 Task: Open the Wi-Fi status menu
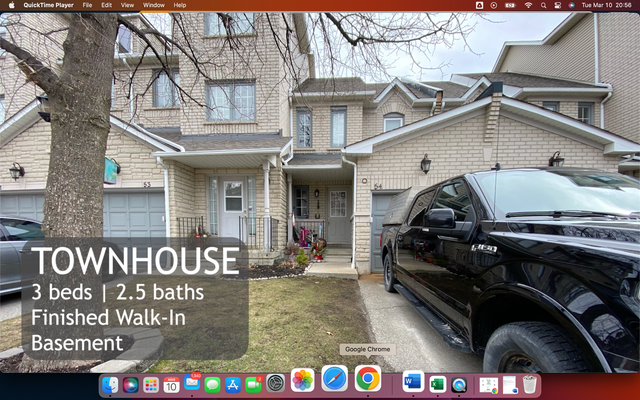[x=528, y=5]
